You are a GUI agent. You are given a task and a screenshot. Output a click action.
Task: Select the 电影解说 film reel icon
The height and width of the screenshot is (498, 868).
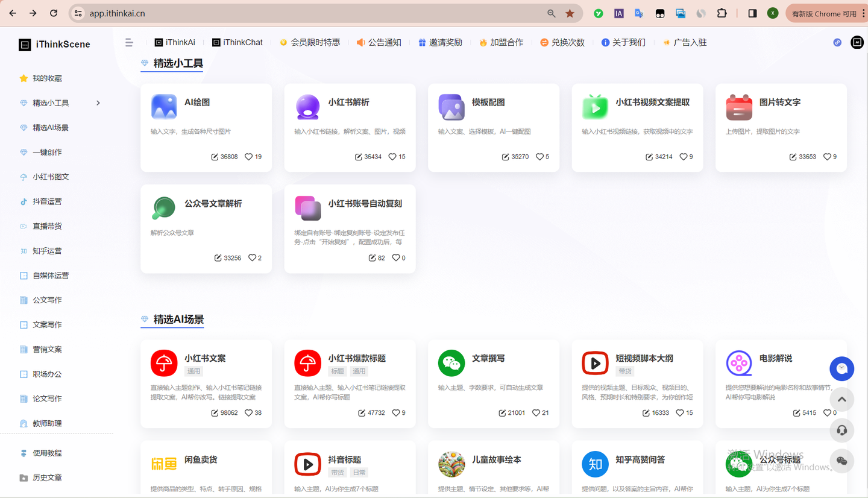coord(739,363)
